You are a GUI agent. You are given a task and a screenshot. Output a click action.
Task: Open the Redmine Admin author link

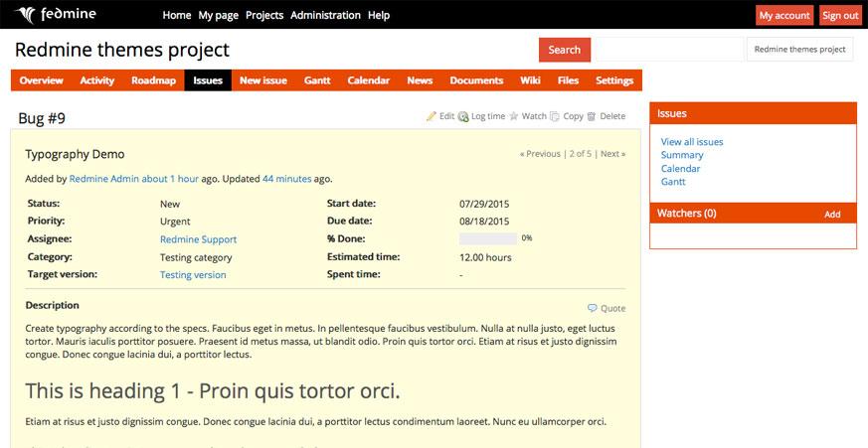click(104, 179)
